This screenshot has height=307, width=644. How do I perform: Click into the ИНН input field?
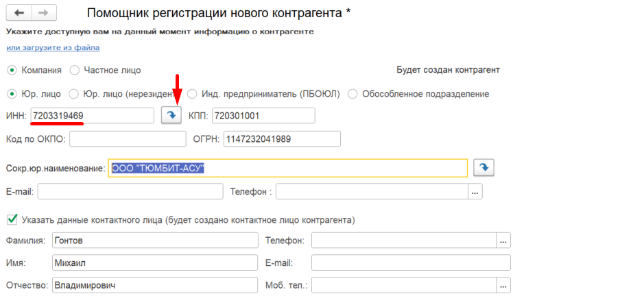pos(93,116)
